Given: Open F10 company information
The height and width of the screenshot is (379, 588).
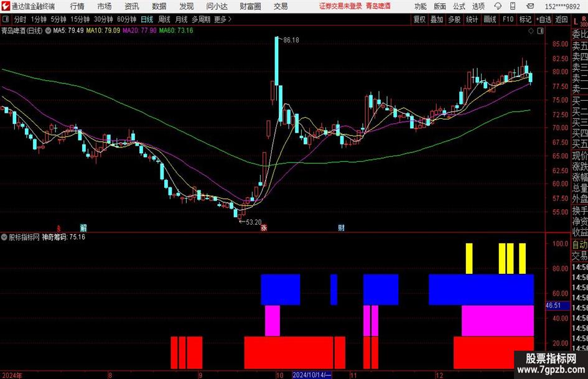Looking at the screenshot, I should coord(508,19).
